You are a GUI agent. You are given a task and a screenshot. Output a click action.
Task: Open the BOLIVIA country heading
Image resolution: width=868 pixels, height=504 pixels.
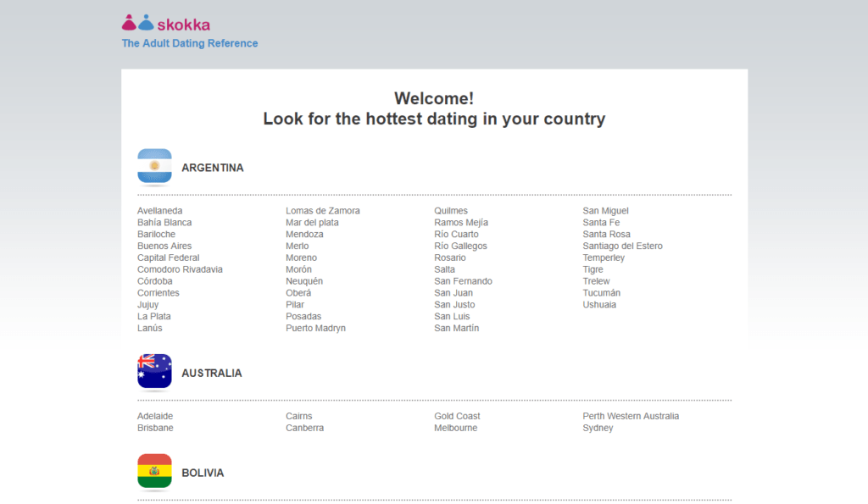(x=203, y=473)
